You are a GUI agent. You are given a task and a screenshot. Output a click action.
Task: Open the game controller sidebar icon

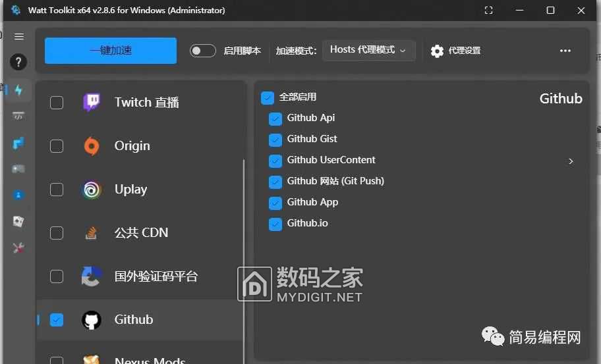pos(18,169)
